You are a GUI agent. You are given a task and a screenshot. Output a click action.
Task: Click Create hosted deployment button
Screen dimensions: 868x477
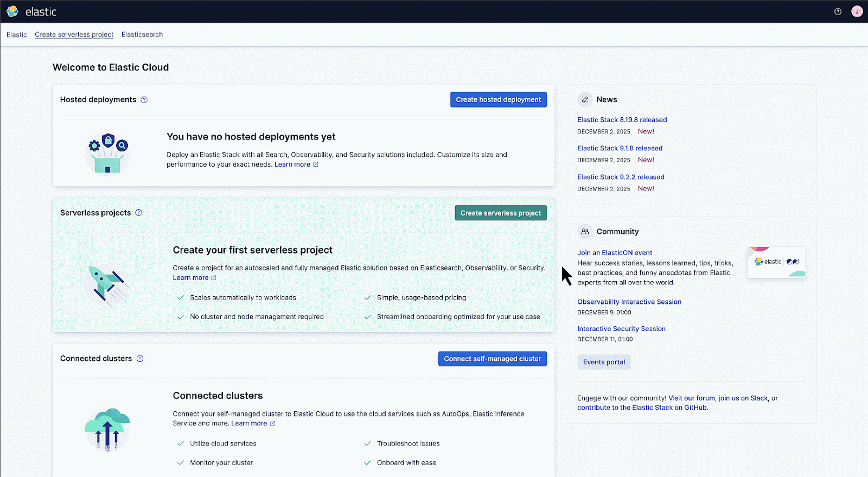[x=499, y=100]
